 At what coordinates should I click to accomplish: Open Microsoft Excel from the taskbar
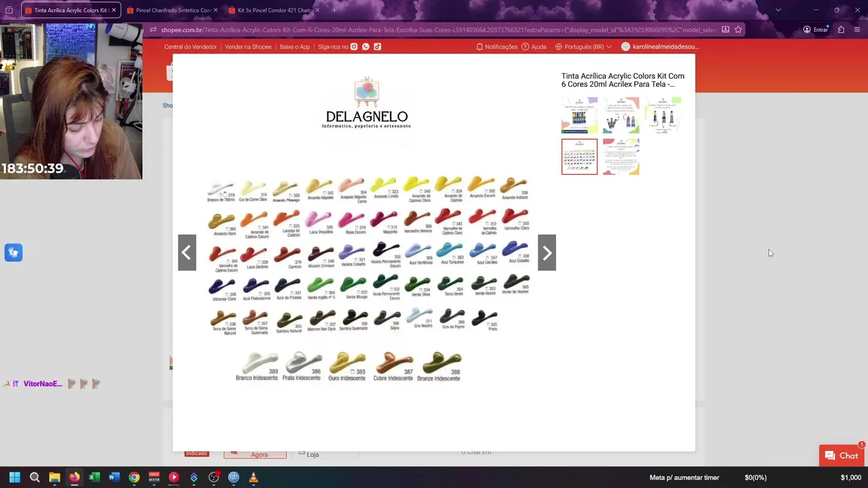94,477
